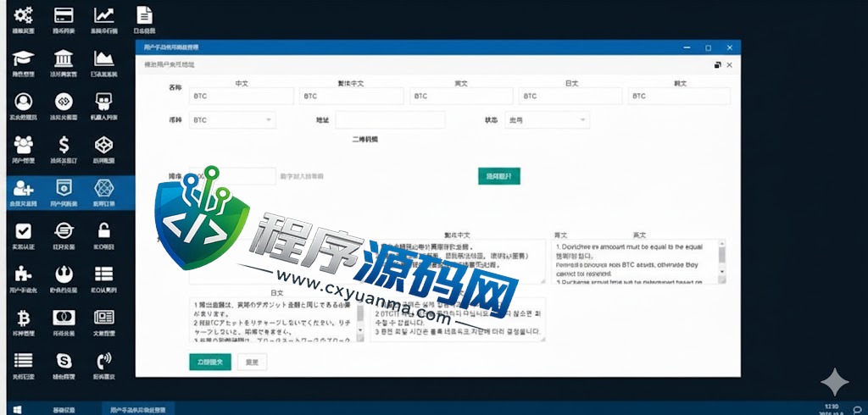Image resolution: width=868 pixels, height=415 pixels.
Task: Open the newspaper article icon
Action: [x=103, y=318]
